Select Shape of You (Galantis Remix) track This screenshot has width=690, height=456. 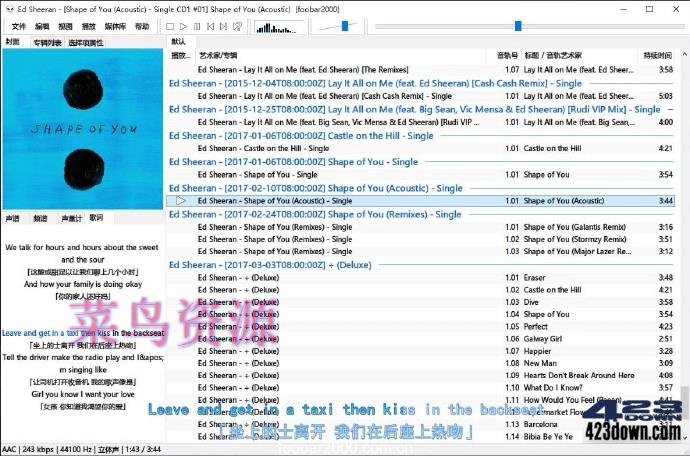pyautogui.click(x=422, y=227)
